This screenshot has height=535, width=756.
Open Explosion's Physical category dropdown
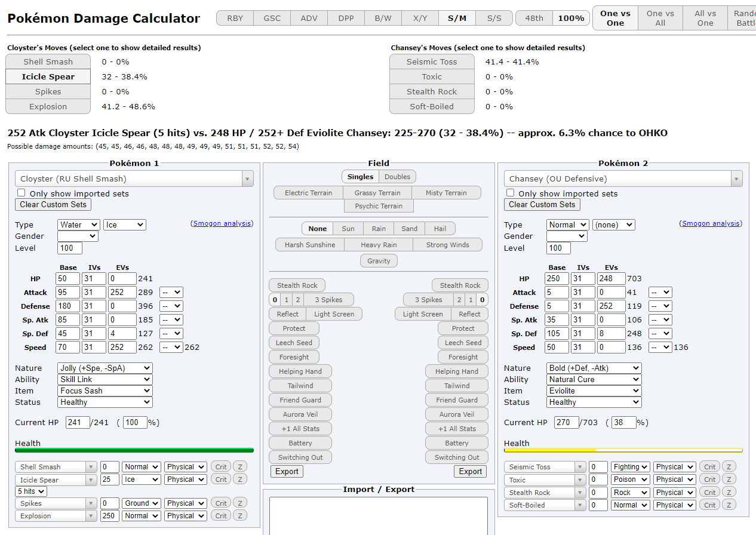tap(186, 516)
